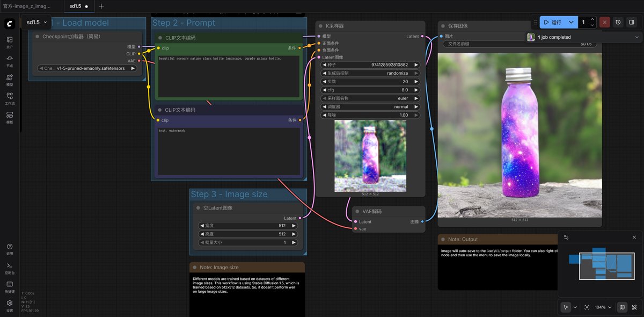Expand the 运行 run button dropdown arrow

coord(571,23)
